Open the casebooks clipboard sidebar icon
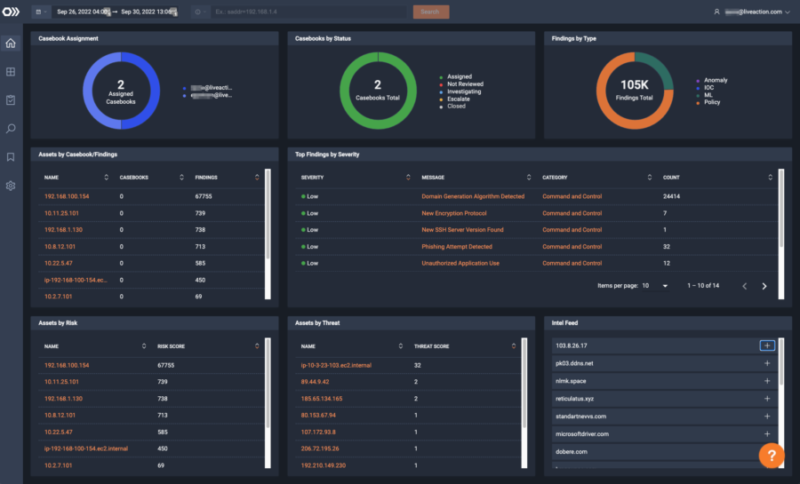This screenshot has width=800, height=484. [x=11, y=100]
